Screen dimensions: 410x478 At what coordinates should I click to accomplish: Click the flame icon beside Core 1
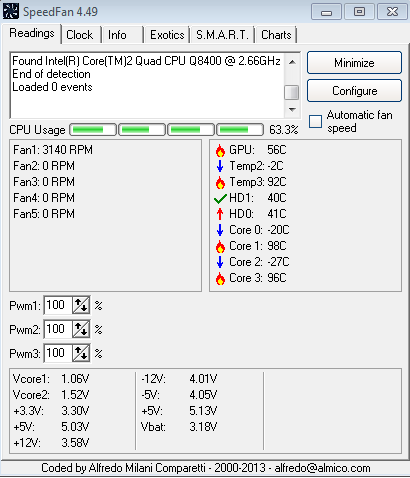tap(220, 246)
